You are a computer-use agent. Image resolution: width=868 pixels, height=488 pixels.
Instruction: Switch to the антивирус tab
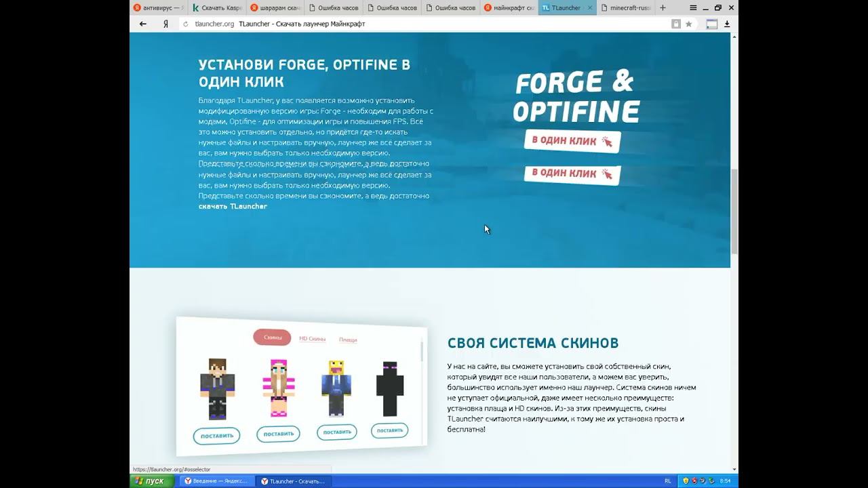pos(159,7)
